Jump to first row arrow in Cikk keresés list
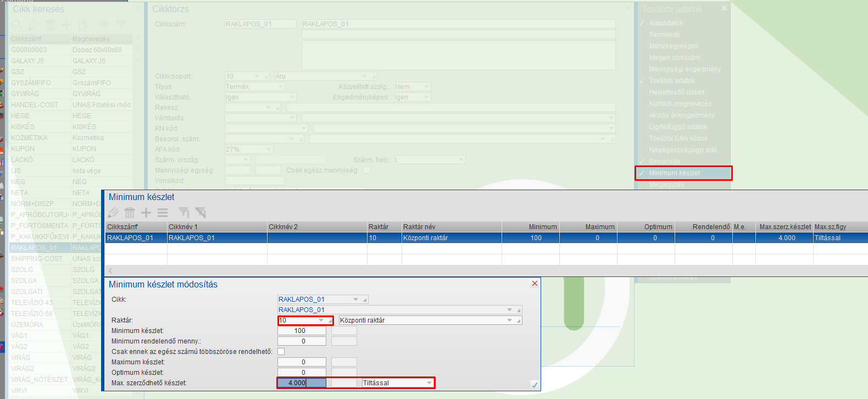The height and width of the screenshot is (399, 868). coord(138,39)
